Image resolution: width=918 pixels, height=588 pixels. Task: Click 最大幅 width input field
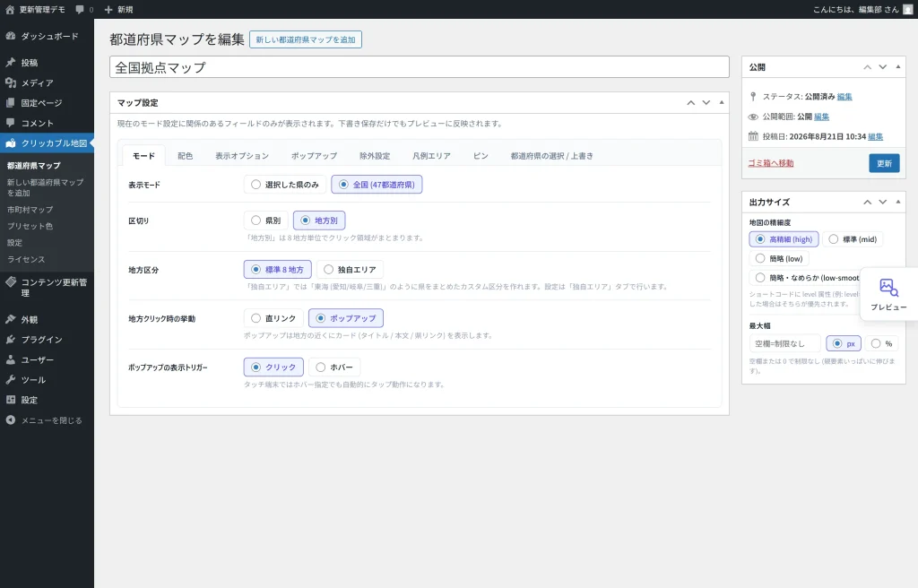[785, 343]
